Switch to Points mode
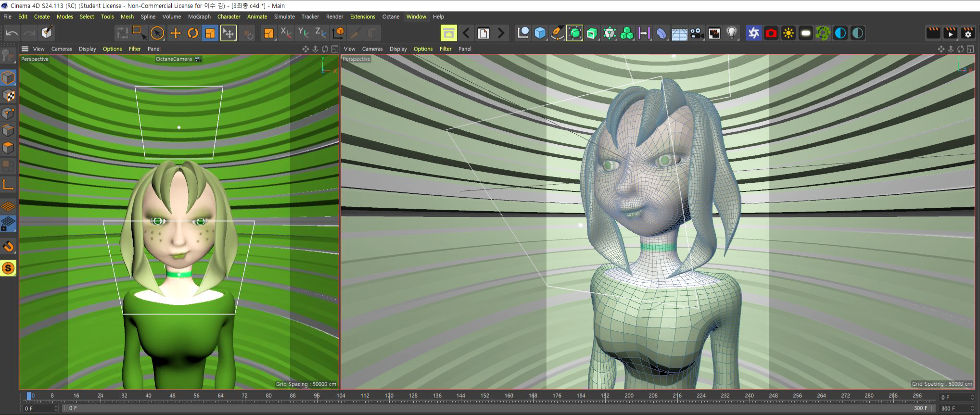Image resolution: width=980 pixels, height=415 pixels. click(x=8, y=113)
